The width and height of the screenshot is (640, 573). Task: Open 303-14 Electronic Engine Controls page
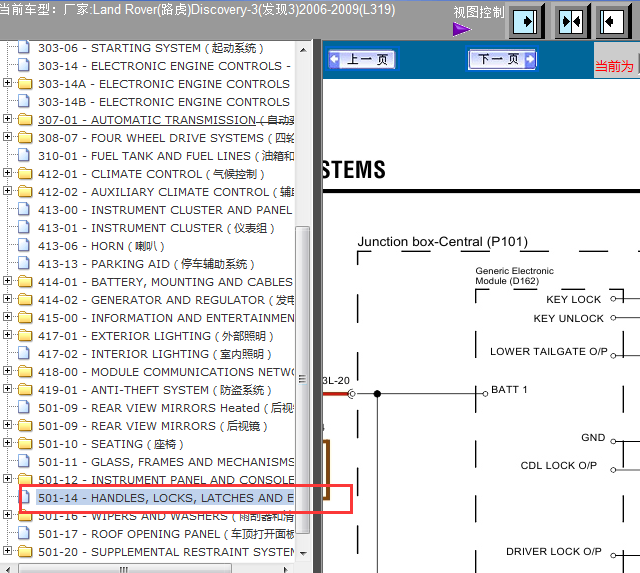(164, 66)
